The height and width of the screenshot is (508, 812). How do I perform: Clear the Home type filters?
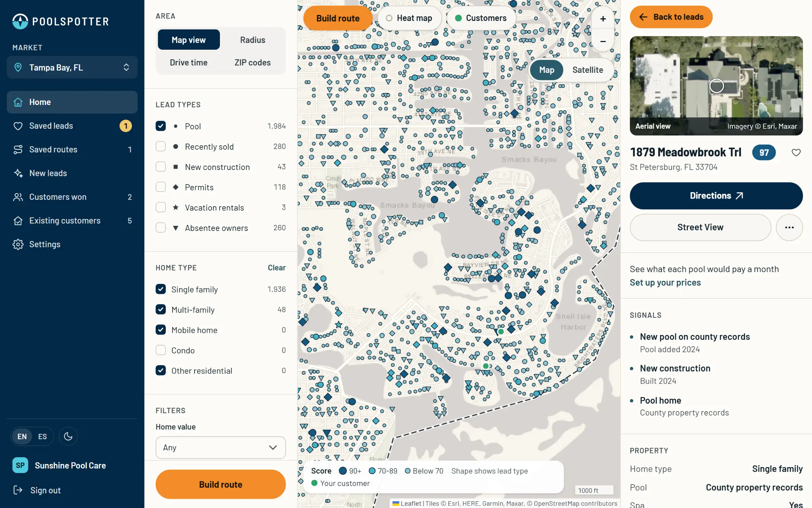pos(276,268)
